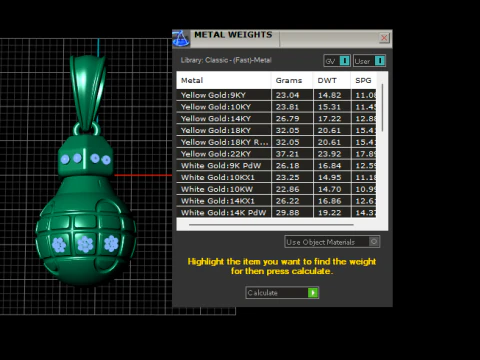The width and height of the screenshot is (480, 360).
Task: Click the green Calculate arrow button
Action: point(313,293)
